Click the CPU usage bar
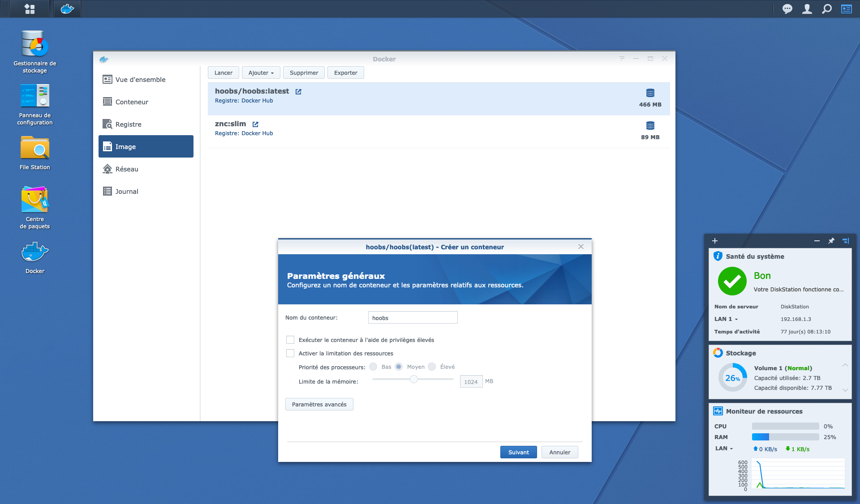Image resolution: width=860 pixels, height=504 pixels. tap(786, 426)
